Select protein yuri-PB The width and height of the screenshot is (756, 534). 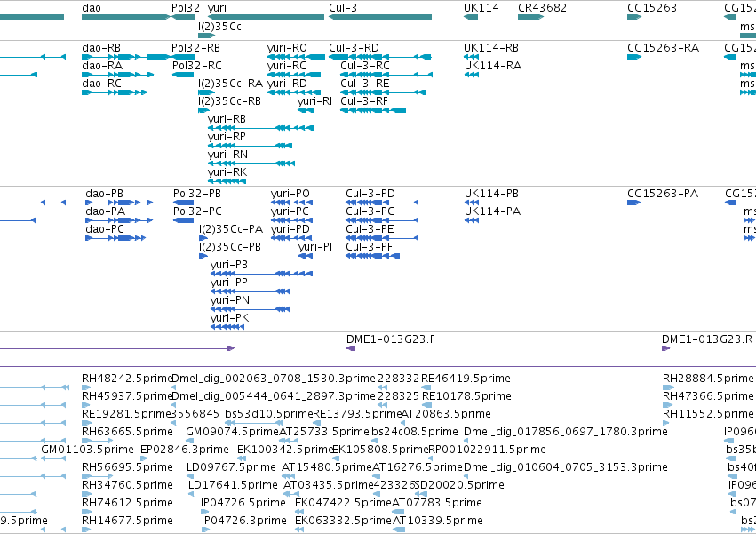coord(229,266)
